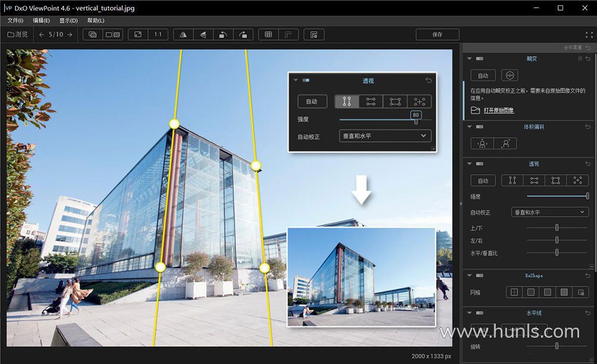
Task: Choose the second ReShape grid density
Action: [531, 292]
